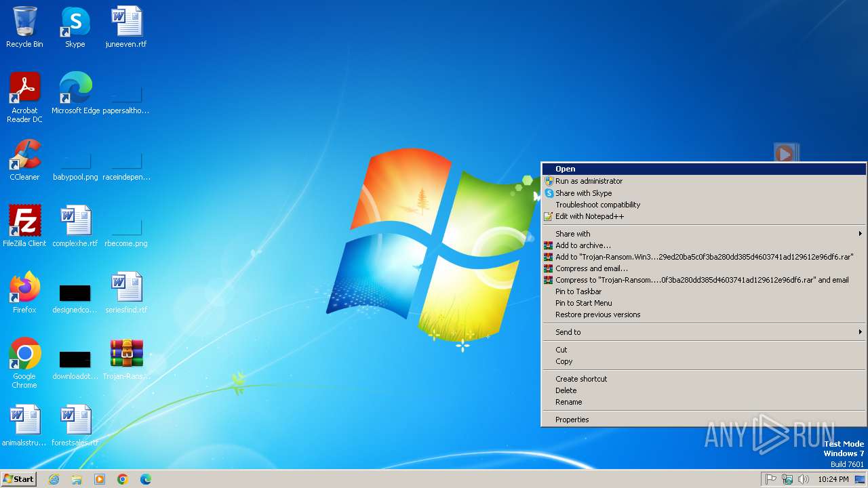Select the animalsstru… document icon
Image resolution: width=868 pixels, height=488 pixels.
pos(24,426)
